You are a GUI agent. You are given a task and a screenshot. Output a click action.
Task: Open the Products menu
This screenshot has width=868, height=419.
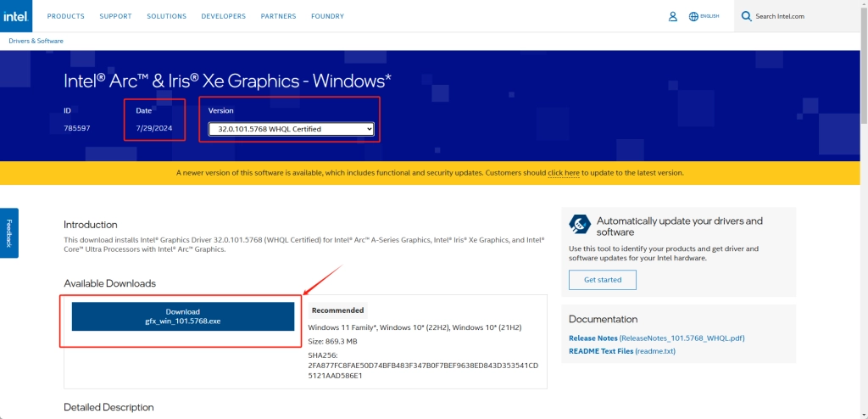point(66,16)
